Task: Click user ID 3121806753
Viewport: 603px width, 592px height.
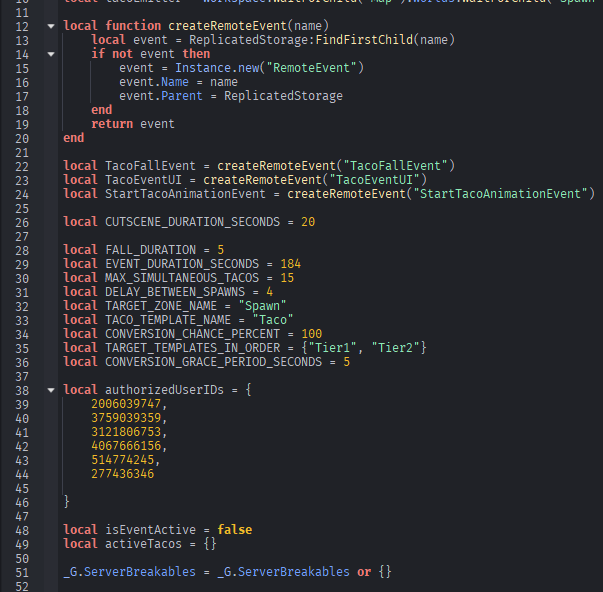Action: tap(126, 432)
